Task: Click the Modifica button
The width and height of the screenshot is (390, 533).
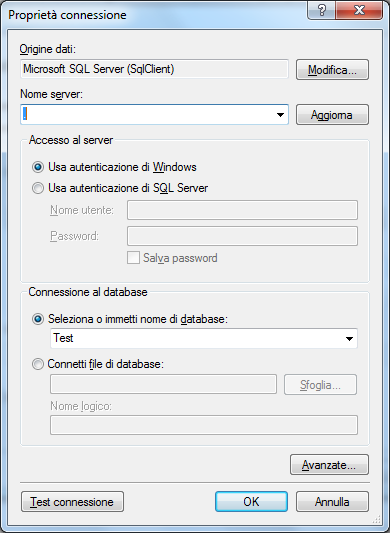Action: pyautogui.click(x=332, y=70)
